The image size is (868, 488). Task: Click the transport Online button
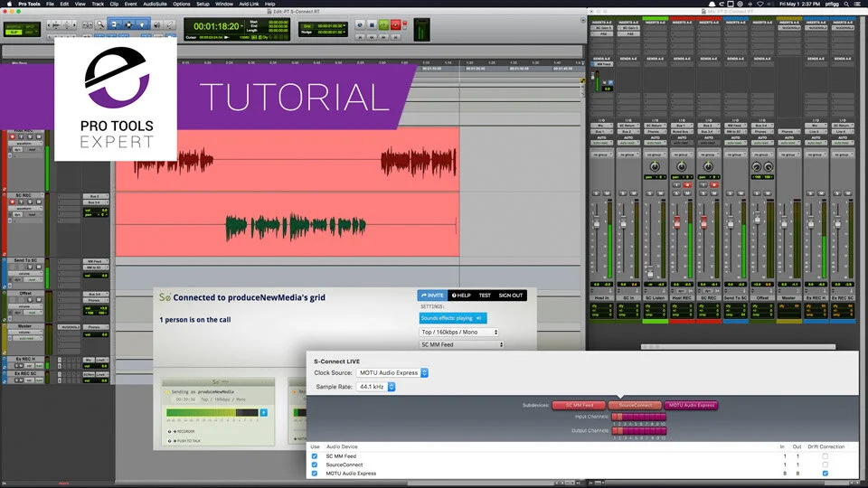(x=360, y=25)
